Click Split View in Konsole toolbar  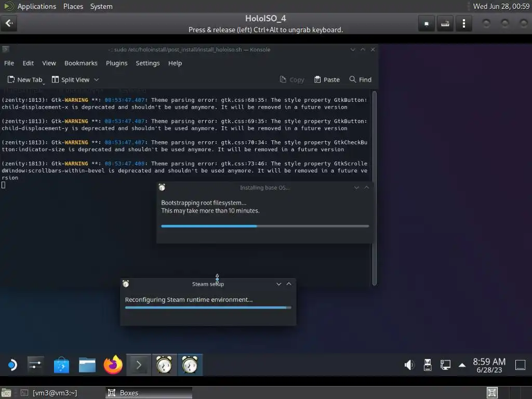click(71, 79)
